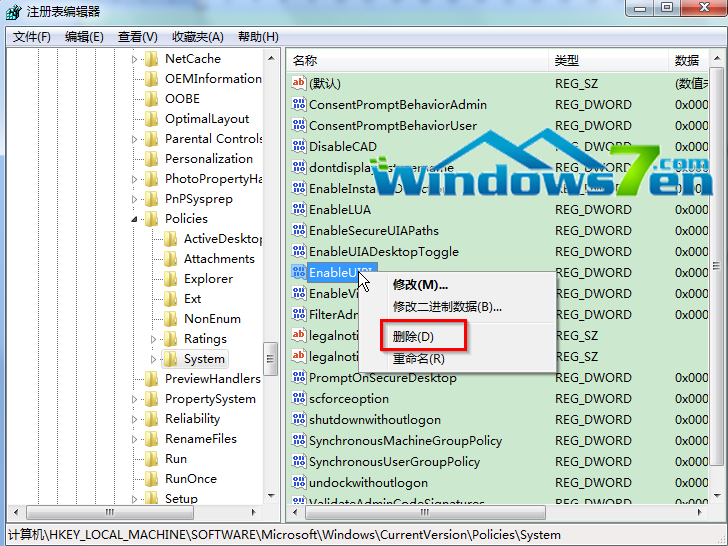Expand the System key arrow
728x546 pixels.
tap(154, 359)
